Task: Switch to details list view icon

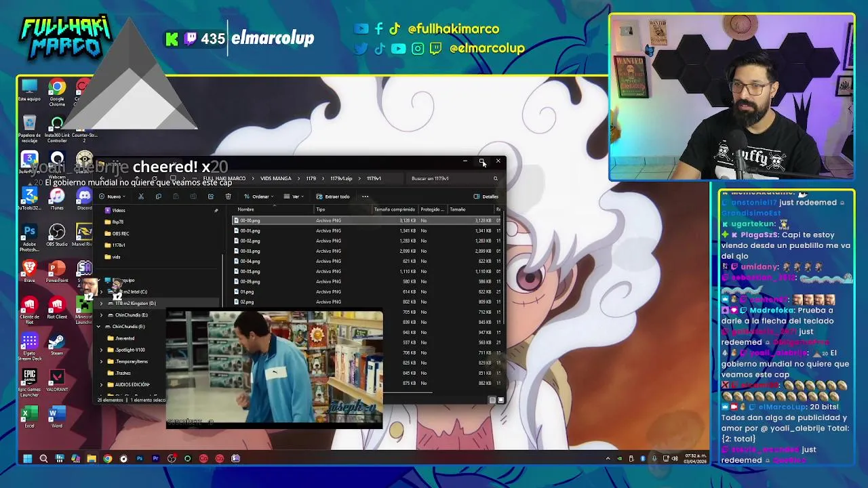Action: 492,400
